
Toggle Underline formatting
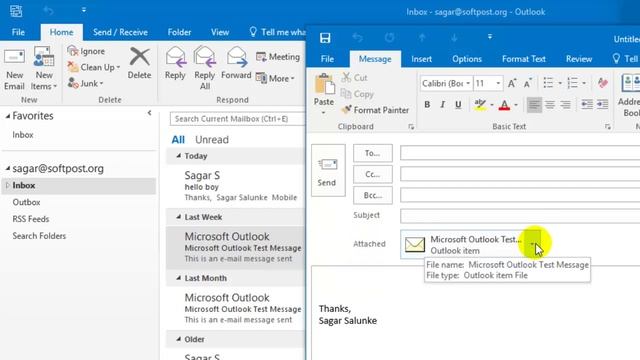tap(458, 104)
